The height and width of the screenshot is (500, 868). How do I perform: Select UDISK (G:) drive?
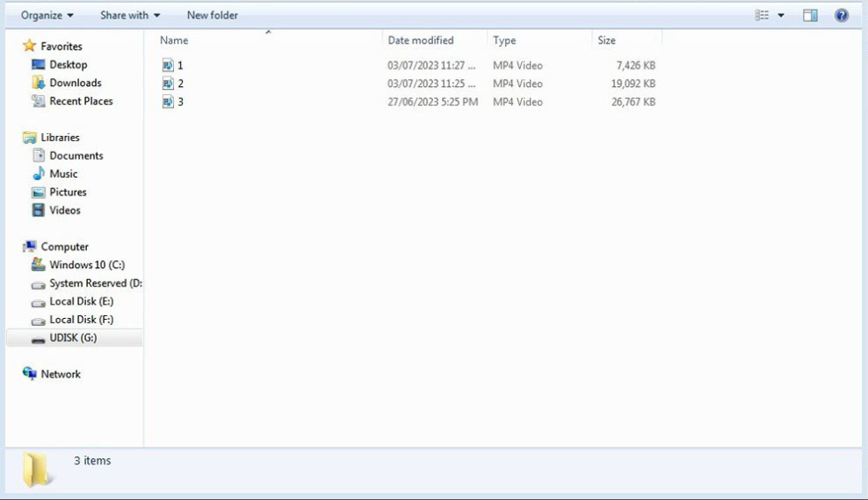pos(75,337)
